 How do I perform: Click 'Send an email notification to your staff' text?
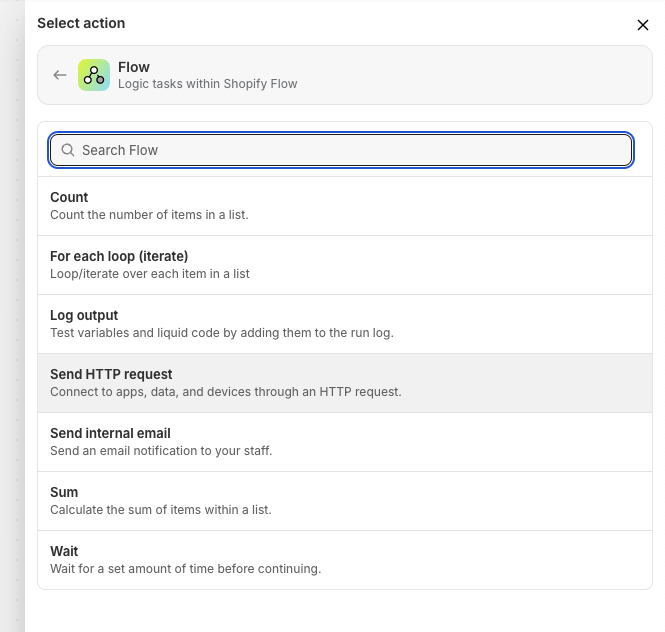[161, 451]
